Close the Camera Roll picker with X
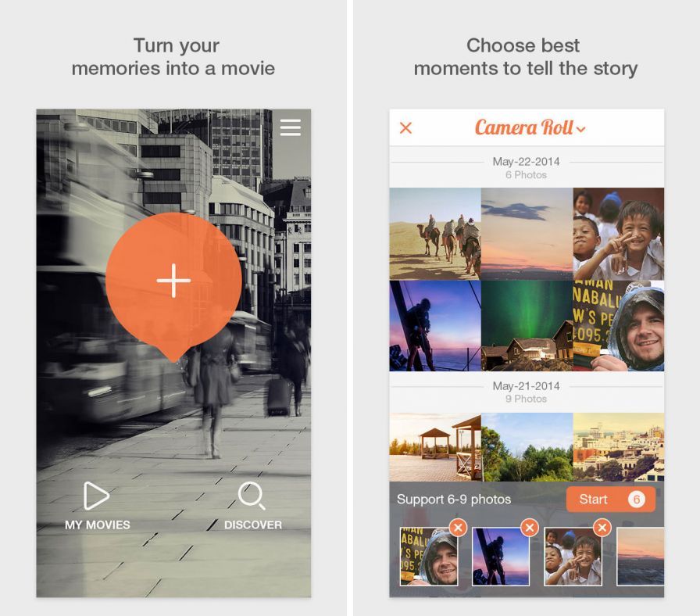Image resolution: width=700 pixels, height=616 pixels. (405, 128)
